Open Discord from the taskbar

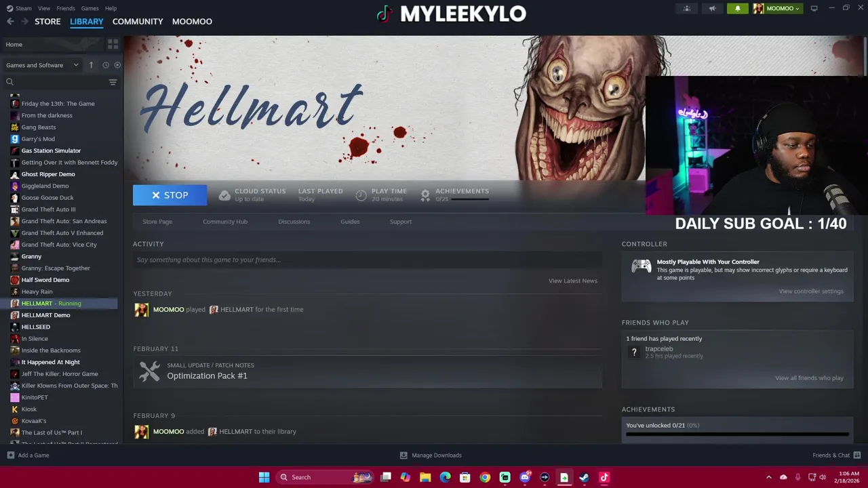(x=524, y=477)
